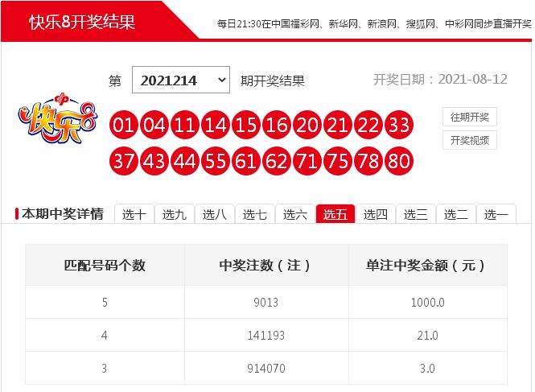This screenshot has width=535, height=392.
Task: Select the 选五 tab
Action: (x=335, y=214)
